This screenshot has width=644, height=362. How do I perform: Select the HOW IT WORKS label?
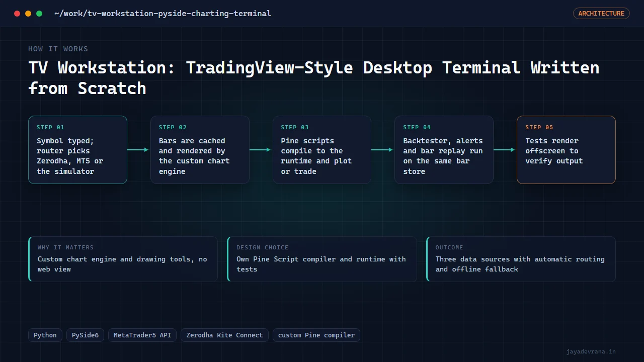(58, 49)
